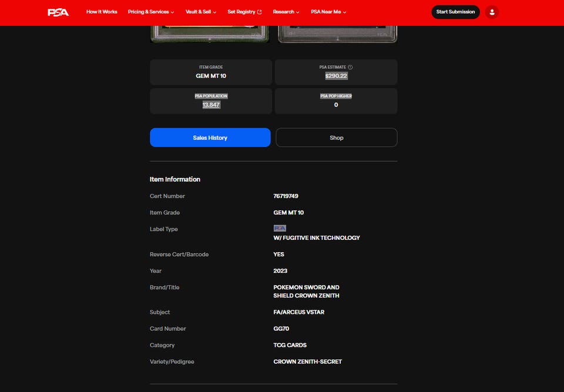Click the PSA logo in header
This screenshot has height=392, width=564.
pyautogui.click(x=58, y=12)
